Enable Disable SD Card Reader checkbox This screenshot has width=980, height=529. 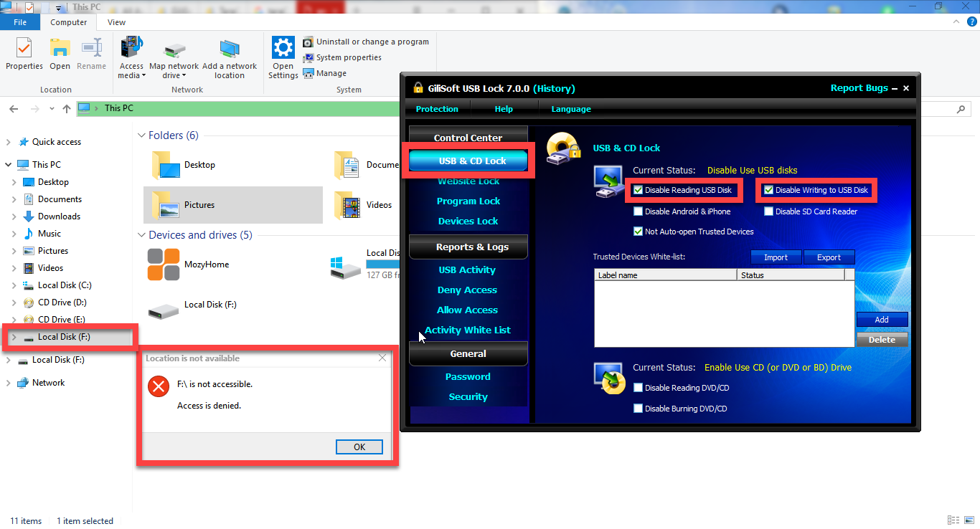768,211
